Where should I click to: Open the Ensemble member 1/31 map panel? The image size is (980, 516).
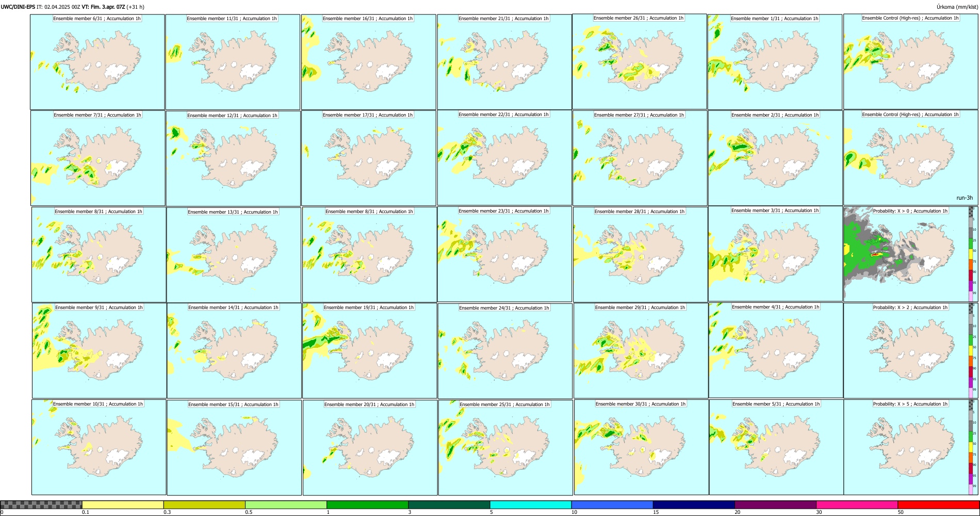click(x=775, y=62)
